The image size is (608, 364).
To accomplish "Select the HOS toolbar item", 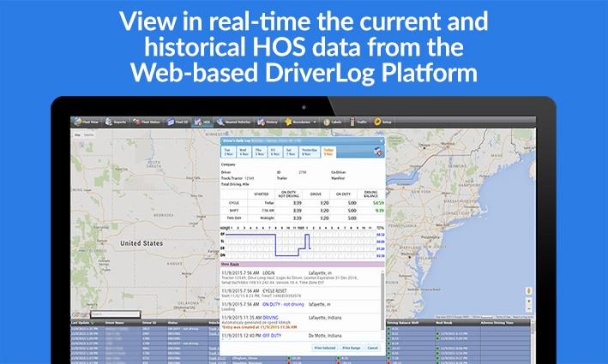I will tap(202, 122).
